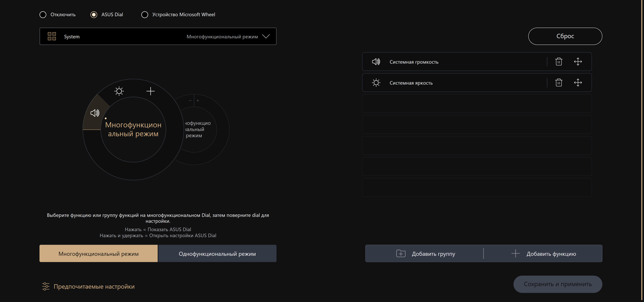Switch to Многофункциональный режим tab
Screen dimensions: 644x302
tap(99, 254)
